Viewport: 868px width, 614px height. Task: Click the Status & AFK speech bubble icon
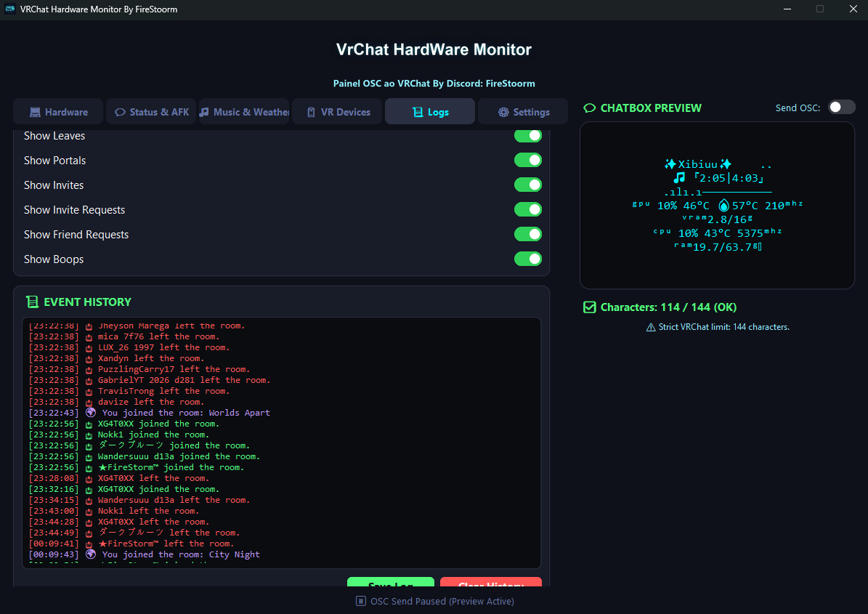point(120,113)
